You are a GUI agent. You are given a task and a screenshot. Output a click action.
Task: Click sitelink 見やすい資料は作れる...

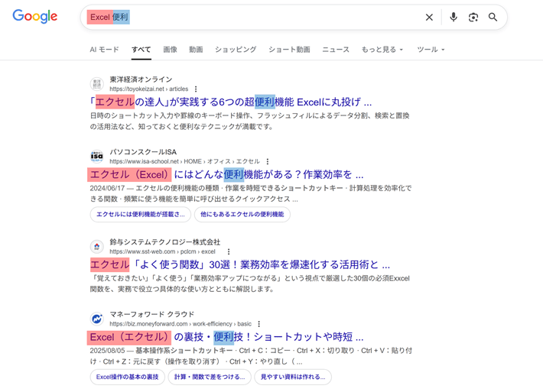tap(293, 377)
